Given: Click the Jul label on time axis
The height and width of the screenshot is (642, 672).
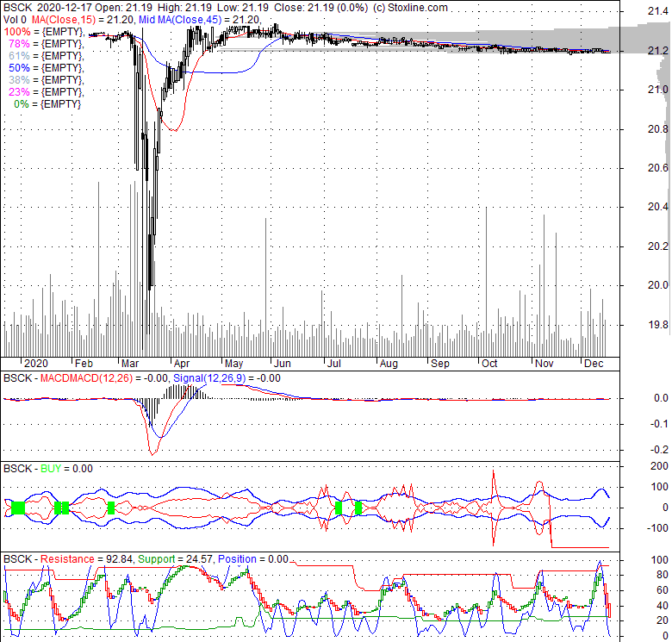Looking at the screenshot, I should point(334,364).
